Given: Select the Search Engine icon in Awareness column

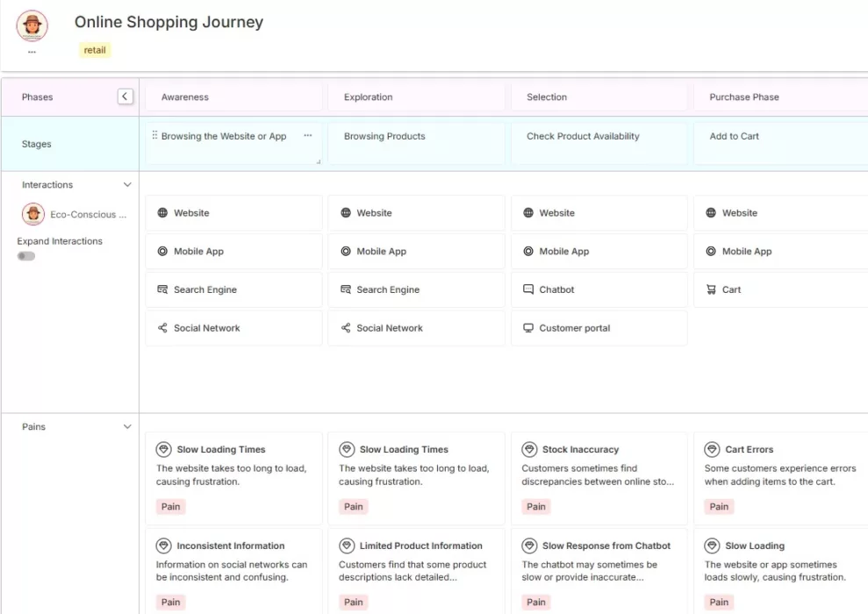Looking at the screenshot, I should [164, 289].
